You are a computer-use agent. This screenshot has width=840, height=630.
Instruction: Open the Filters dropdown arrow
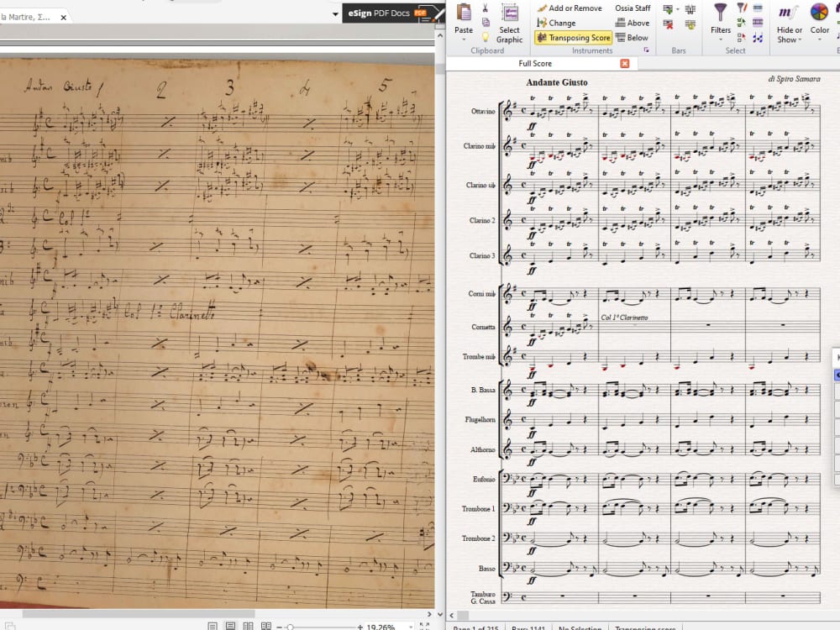(721, 39)
